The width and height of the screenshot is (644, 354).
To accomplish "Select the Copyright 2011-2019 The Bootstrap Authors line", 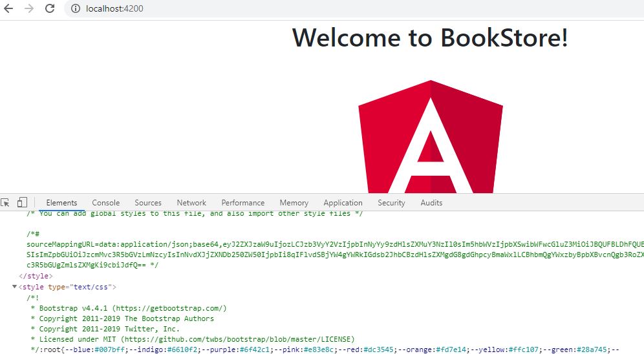I will [122, 318].
